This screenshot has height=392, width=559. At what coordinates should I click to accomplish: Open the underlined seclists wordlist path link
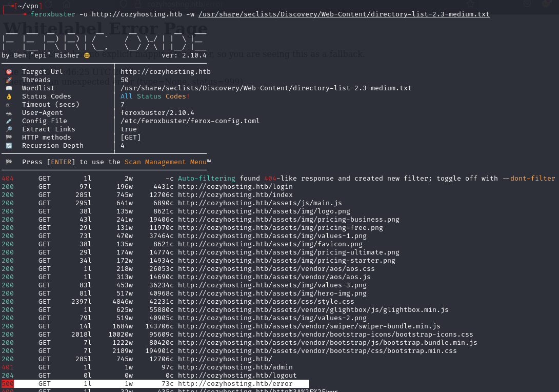[x=344, y=14]
